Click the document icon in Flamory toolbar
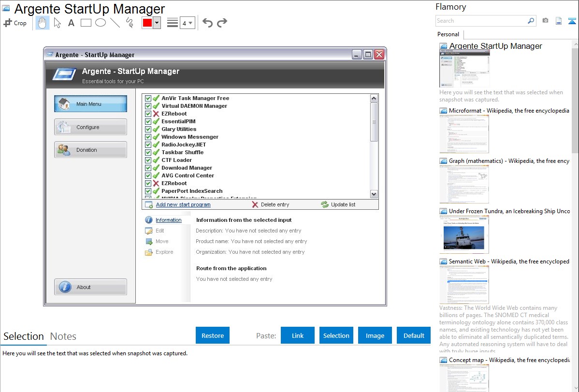This screenshot has width=579, height=392. pos(559,21)
